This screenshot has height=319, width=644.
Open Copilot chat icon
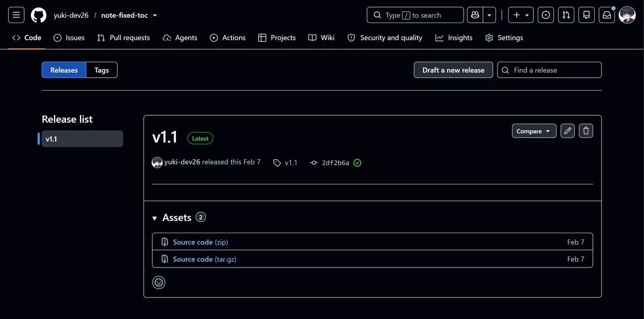475,15
